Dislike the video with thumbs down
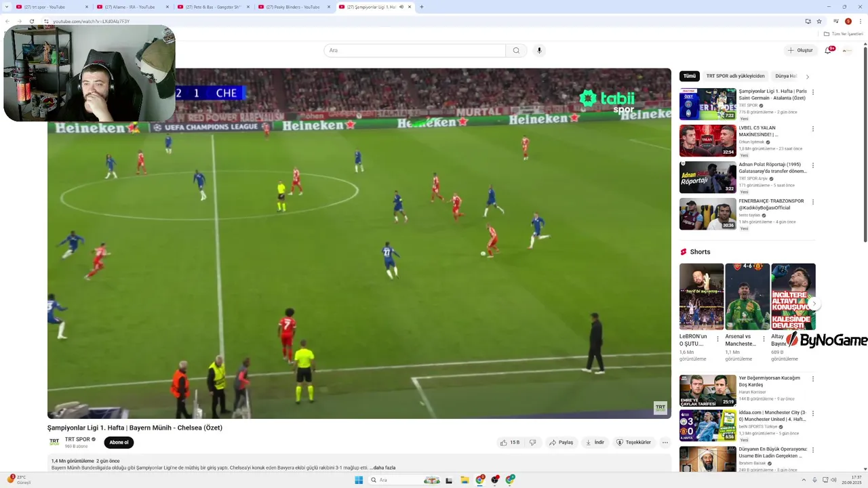The image size is (868, 488). [533, 443]
